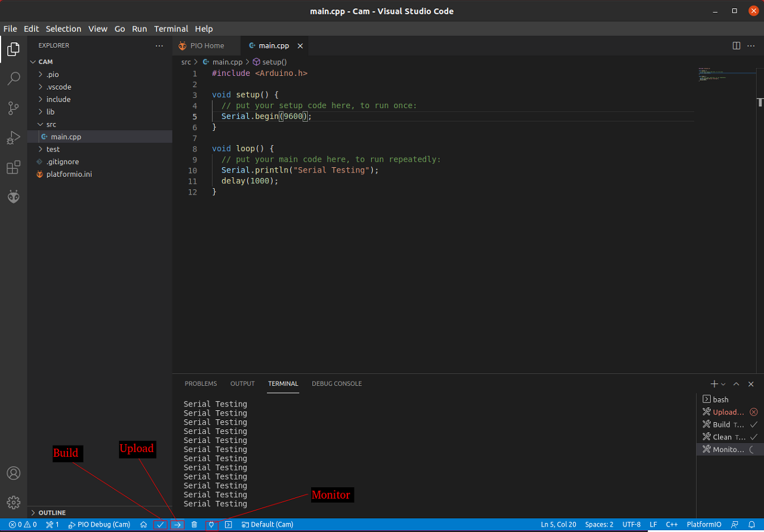This screenshot has width=764, height=532.
Task: Select the Clean task terminal
Action: click(x=730, y=437)
